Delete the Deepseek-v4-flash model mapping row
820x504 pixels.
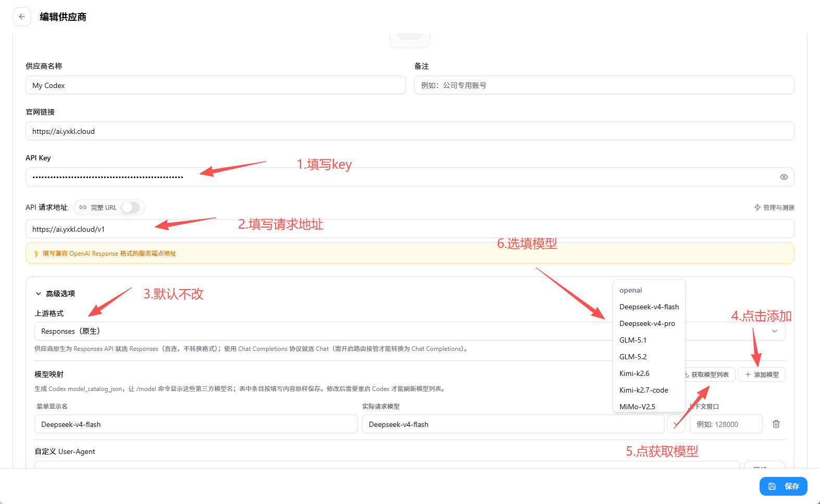click(x=776, y=424)
